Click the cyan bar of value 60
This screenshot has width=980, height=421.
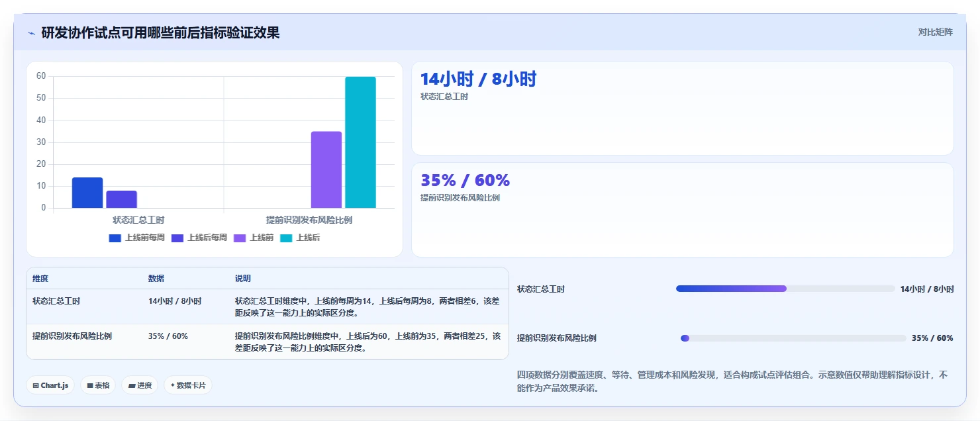(x=360, y=142)
